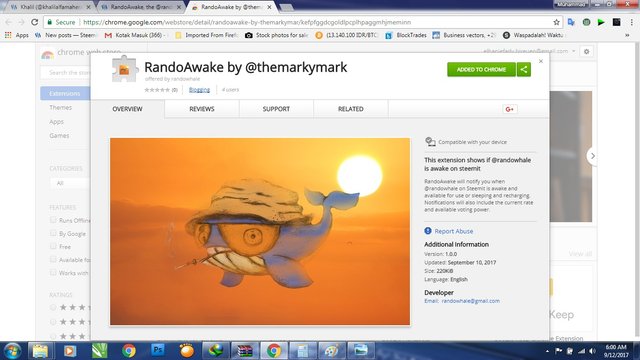This screenshot has height=360, width=640.
Task: Show more bookmarks with the chevron
Action: pos(627,36)
